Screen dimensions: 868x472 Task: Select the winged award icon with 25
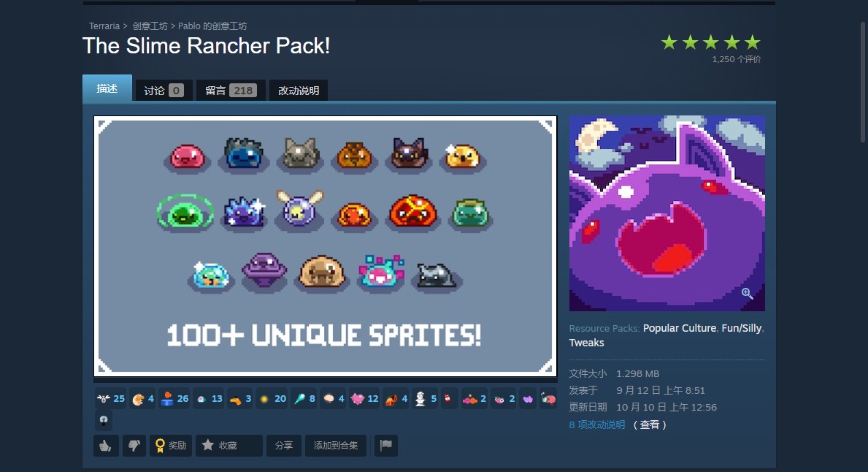click(111, 399)
